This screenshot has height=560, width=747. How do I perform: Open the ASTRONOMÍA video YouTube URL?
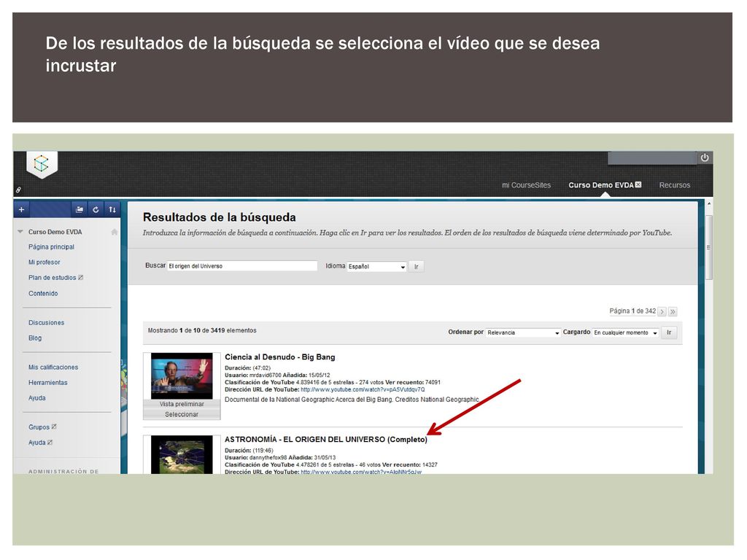(361, 472)
